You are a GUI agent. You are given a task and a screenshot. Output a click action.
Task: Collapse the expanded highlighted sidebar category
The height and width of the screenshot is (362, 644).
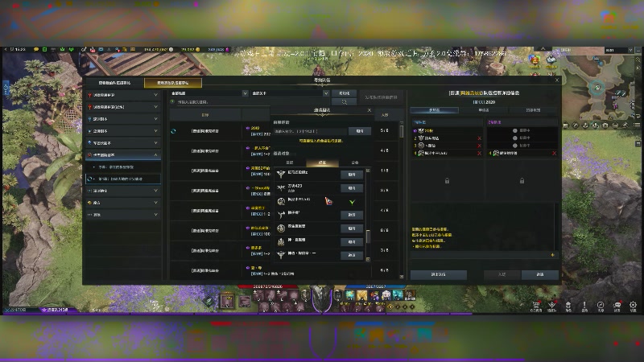[123, 154]
